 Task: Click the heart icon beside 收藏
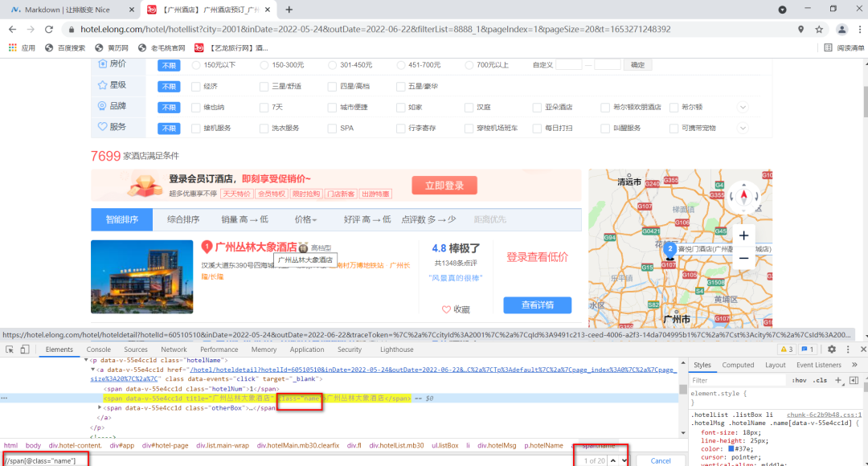pyautogui.click(x=446, y=309)
